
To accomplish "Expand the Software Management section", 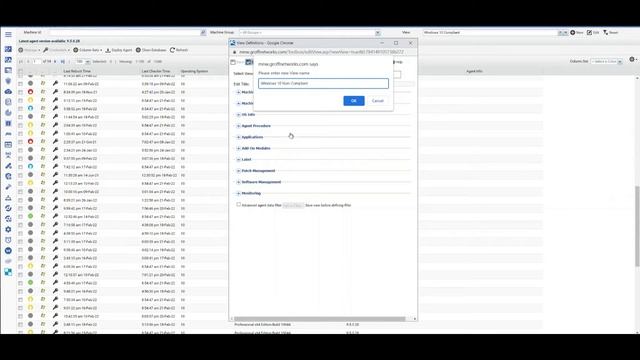I will click(x=238, y=182).
